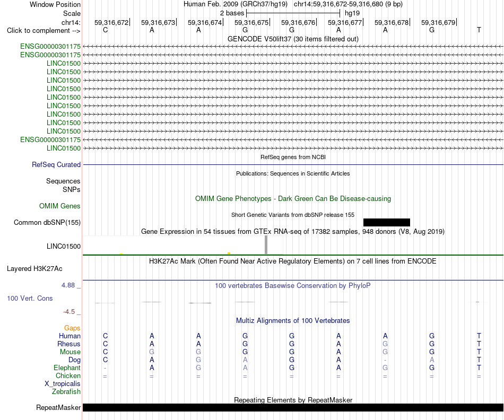Click GENCODE V50lift37 track title
Screen dimensions: 504x420
pos(293,39)
